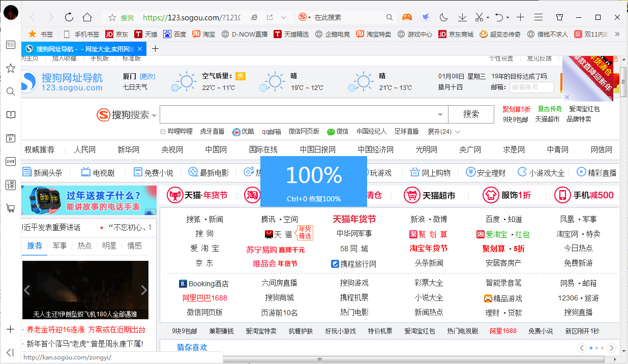Click the 搜索 search button
628x364 pixels.
point(470,114)
